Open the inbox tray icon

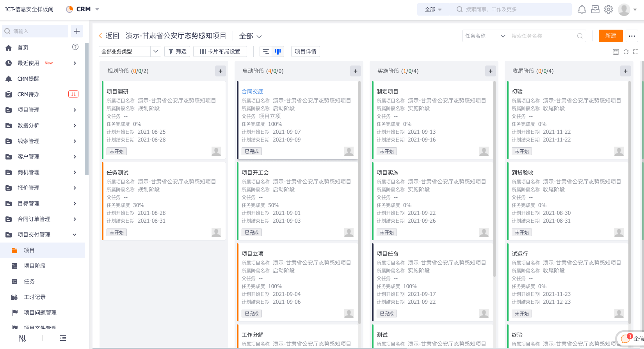click(x=595, y=9)
